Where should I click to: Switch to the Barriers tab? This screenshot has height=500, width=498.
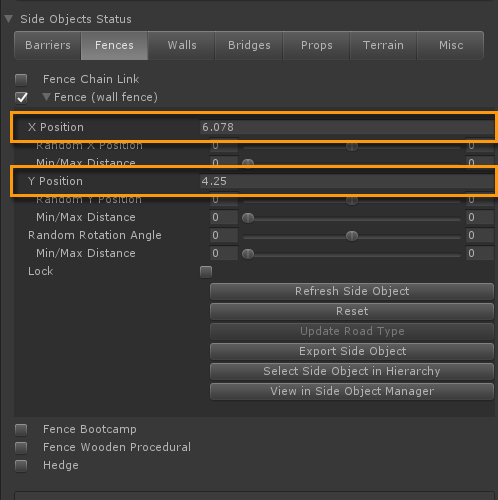point(48,45)
